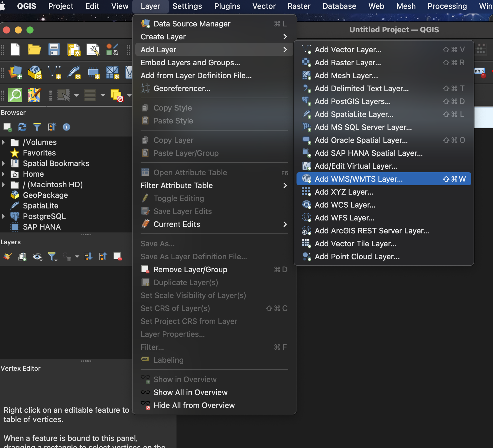Open Layer Styling brush icon in Layers panel
The height and width of the screenshot is (448, 493).
coord(8,257)
